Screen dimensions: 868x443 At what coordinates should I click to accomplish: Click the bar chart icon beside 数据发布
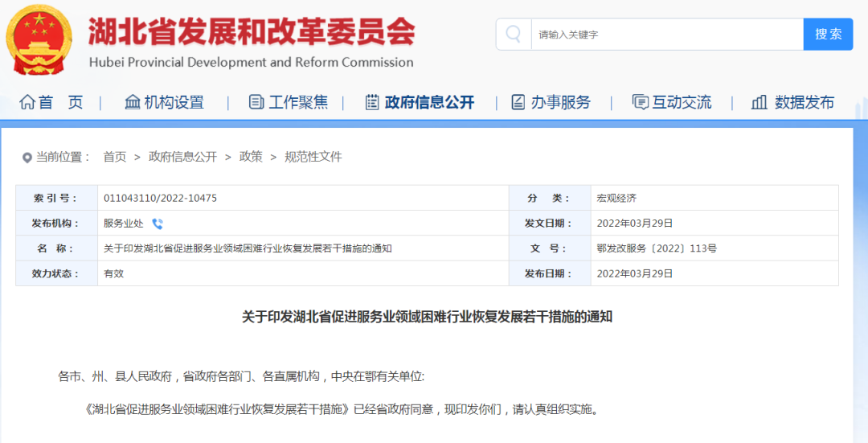point(759,102)
